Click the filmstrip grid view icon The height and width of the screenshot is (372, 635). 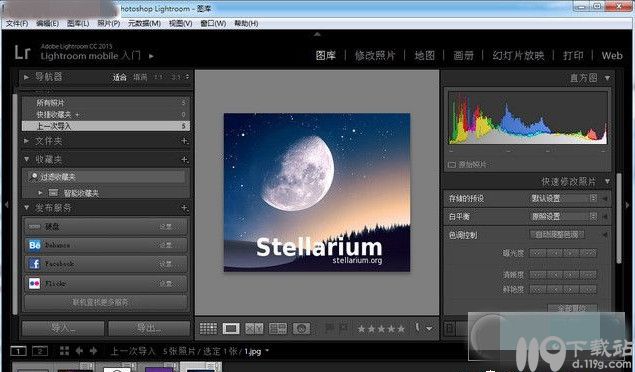point(64,351)
